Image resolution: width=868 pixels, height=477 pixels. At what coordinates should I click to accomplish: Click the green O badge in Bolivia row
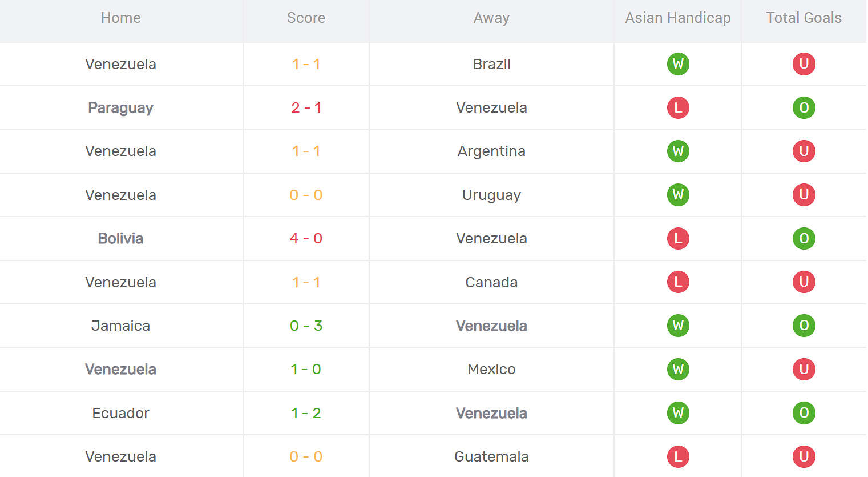[x=804, y=238]
